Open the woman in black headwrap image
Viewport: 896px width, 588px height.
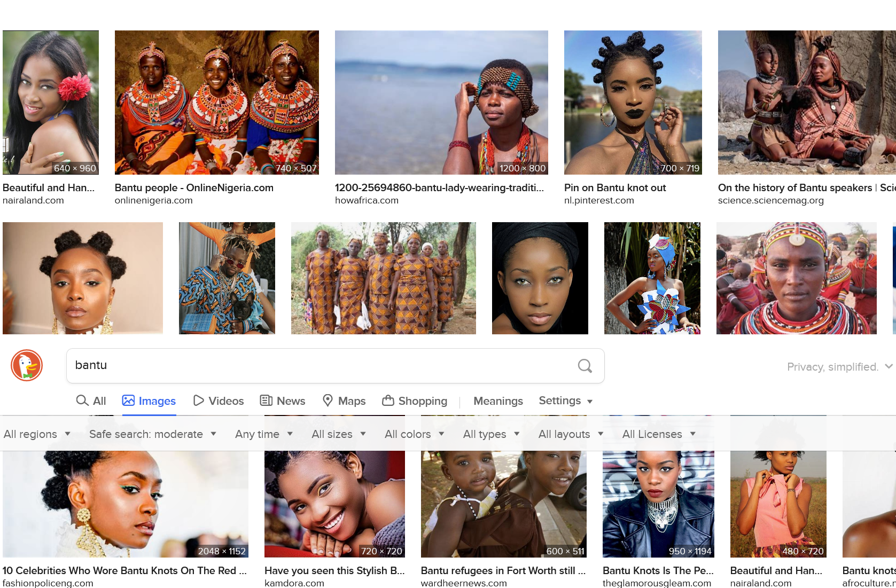pyautogui.click(x=540, y=278)
